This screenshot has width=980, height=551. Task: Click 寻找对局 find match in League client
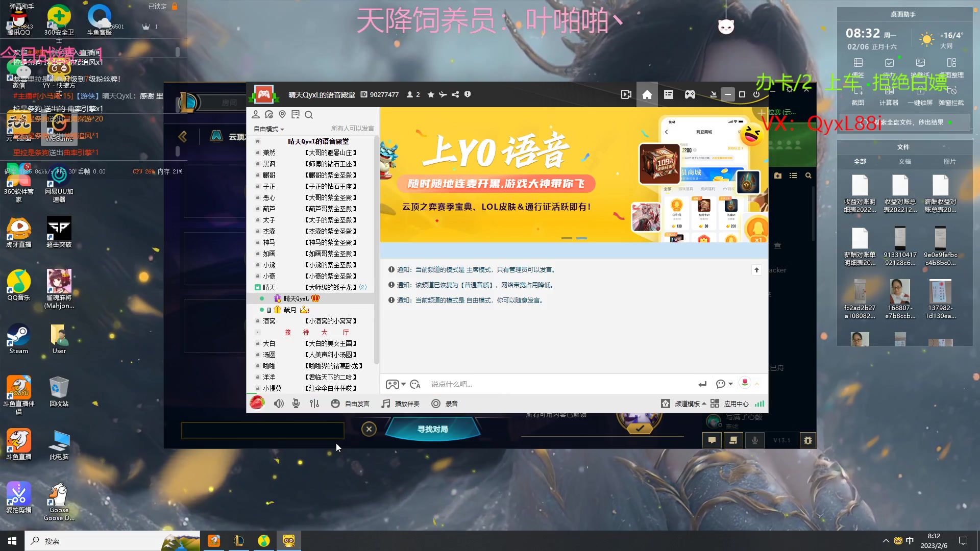(432, 429)
